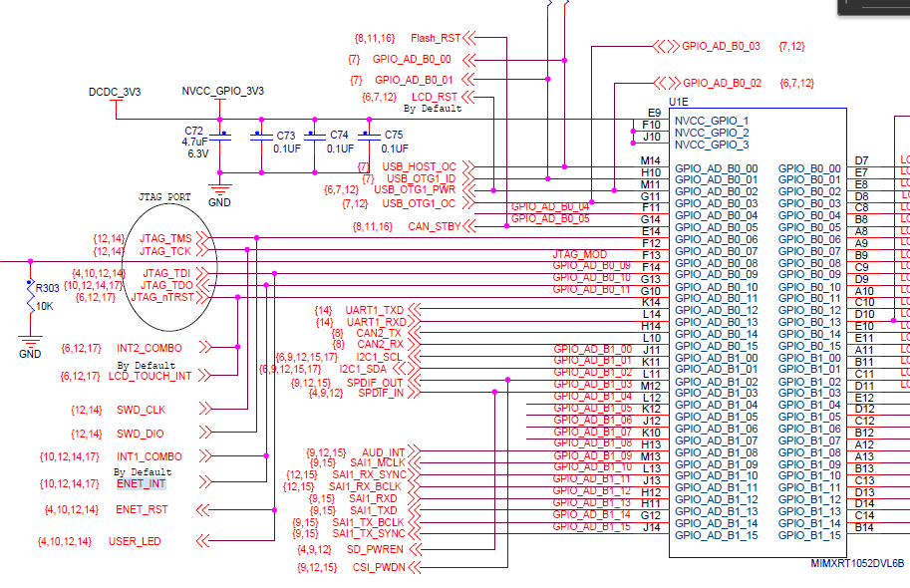Select the GPIO_B0_00 pin name in U1E
The image size is (910, 588).
(x=809, y=168)
